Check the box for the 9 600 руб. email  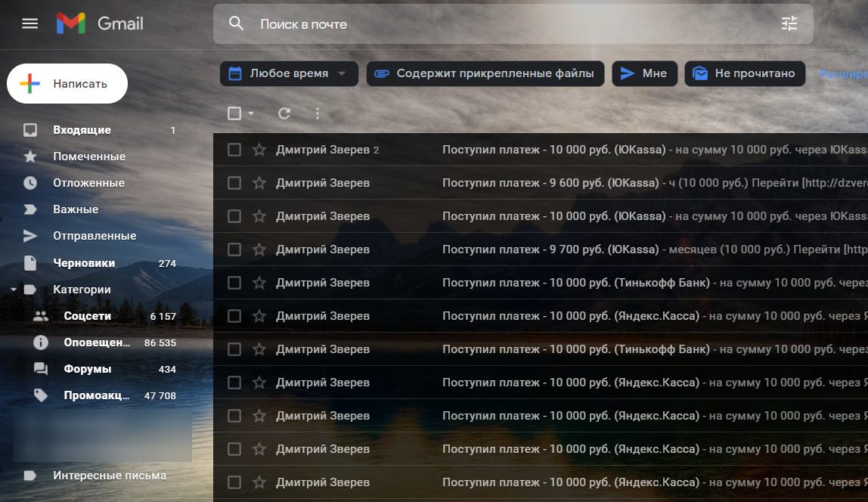pos(234,183)
